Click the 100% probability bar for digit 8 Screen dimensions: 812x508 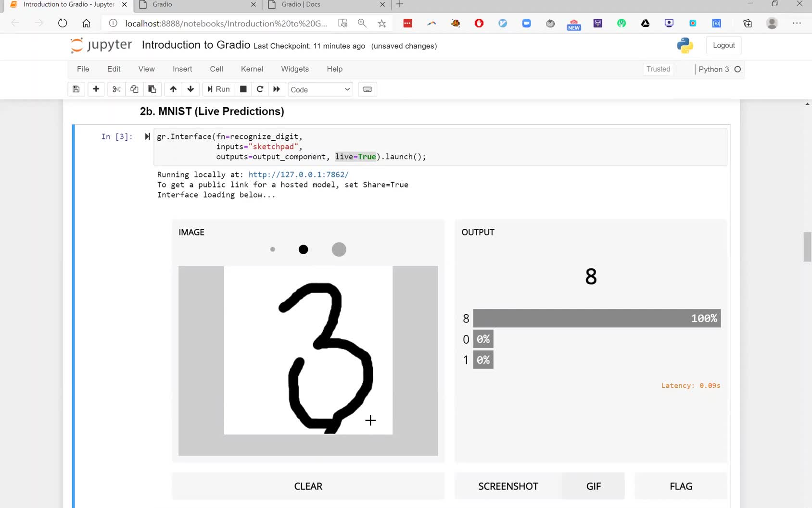coord(596,318)
